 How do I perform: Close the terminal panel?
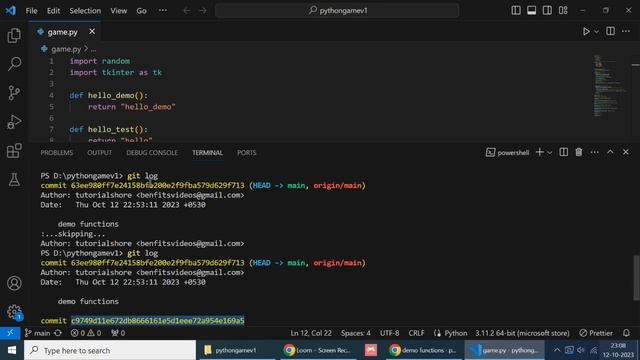(x=626, y=152)
